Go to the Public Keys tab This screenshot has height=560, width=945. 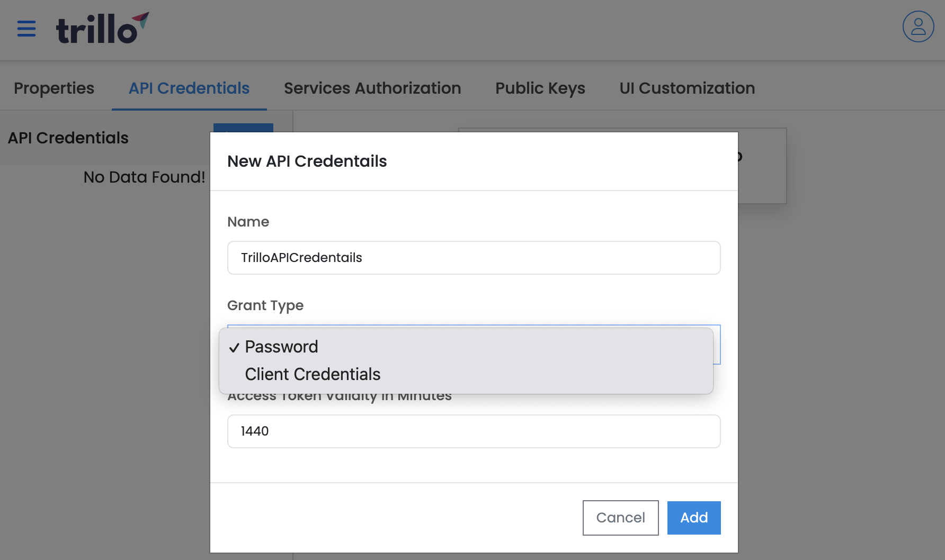pyautogui.click(x=540, y=88)
